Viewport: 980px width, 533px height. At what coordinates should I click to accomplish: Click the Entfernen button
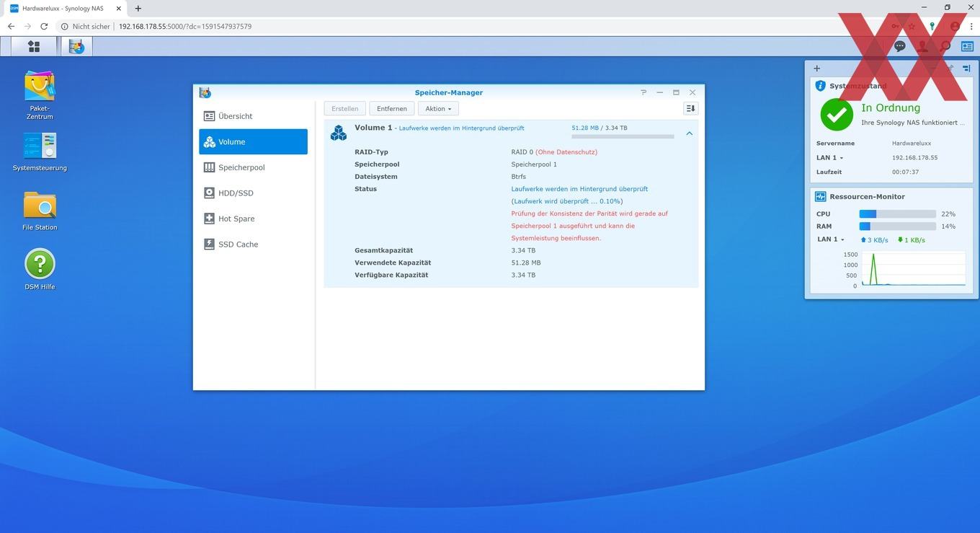tap(392, 109)
